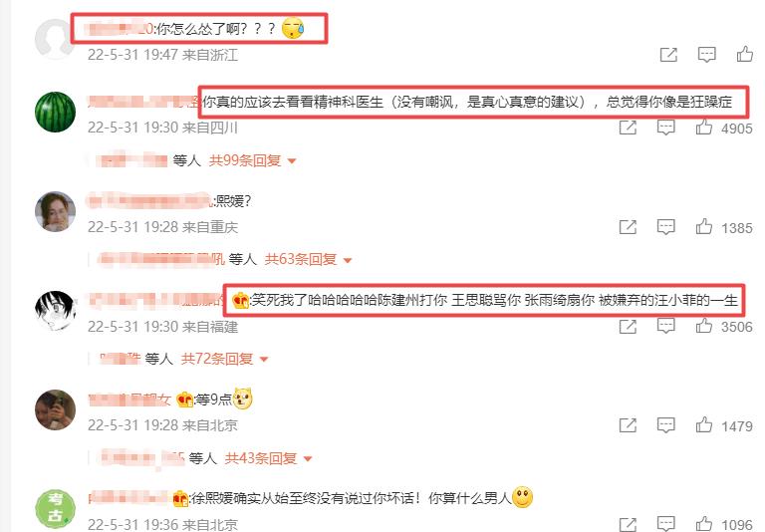Reply to the 笑死我了 comment from 福建
This screenshot has height=532, width=765.
tap(666, 326)
